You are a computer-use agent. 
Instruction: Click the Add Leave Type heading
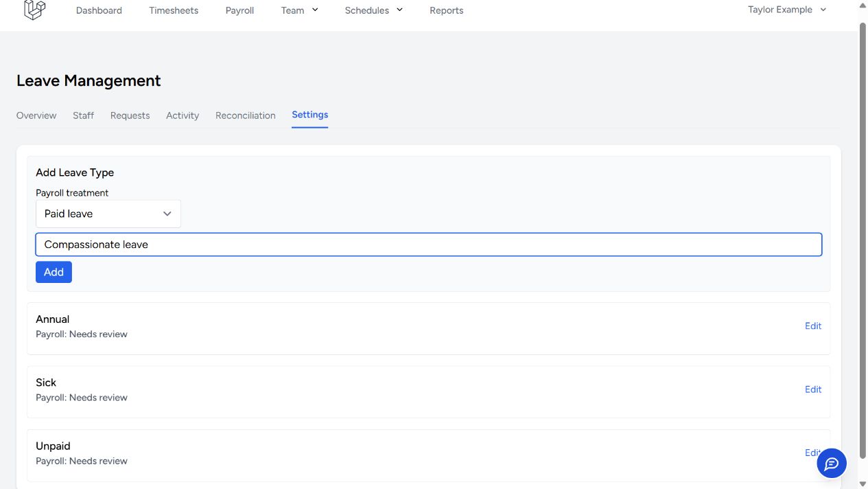pos(75,172)
